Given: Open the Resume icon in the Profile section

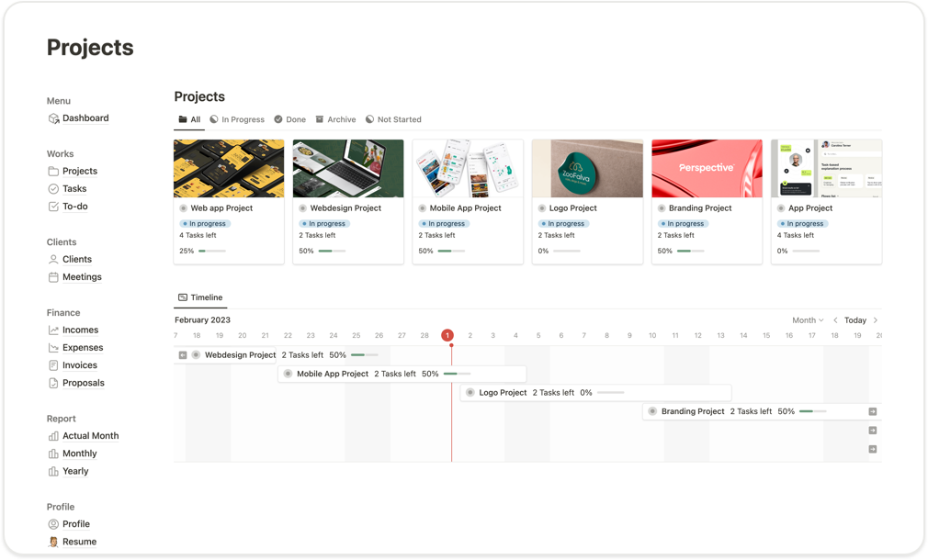Looking at the screenshot, I should (x=55, y=542).
